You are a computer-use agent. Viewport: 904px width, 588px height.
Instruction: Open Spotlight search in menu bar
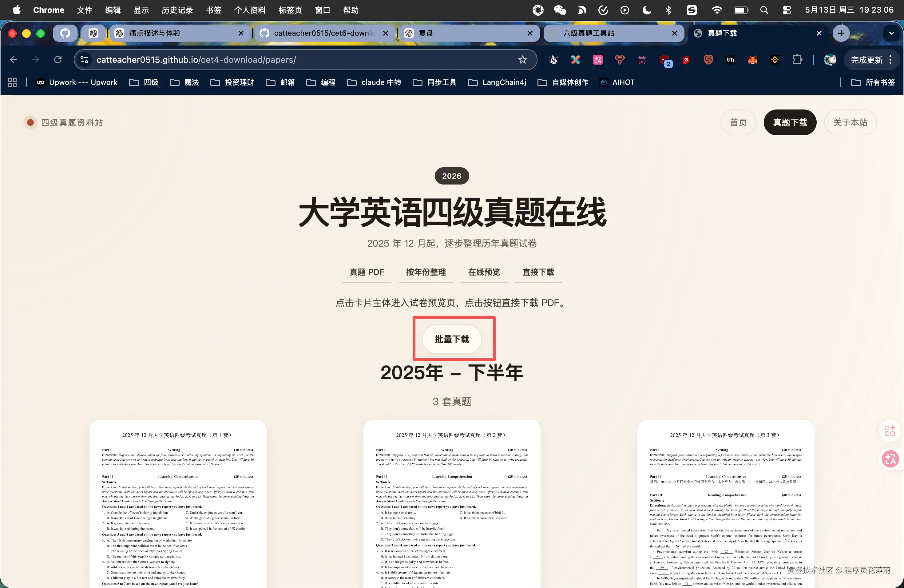764,10
